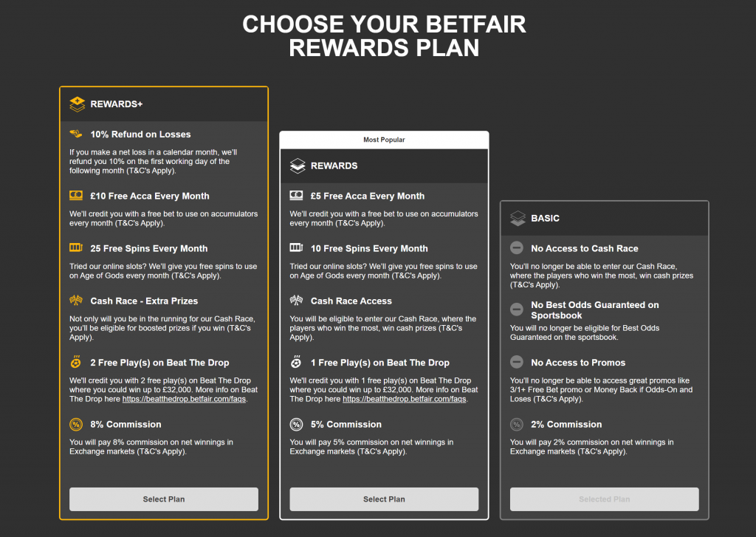The image size is (756, 537).
Task: Click the 10 Free Spins Every Month heading
Action: pos(369,248)
